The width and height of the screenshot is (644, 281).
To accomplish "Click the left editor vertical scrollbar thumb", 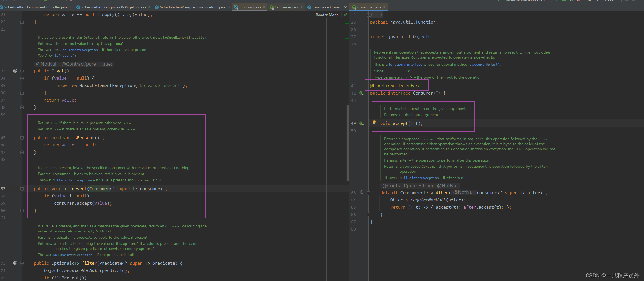I will 348,143.
